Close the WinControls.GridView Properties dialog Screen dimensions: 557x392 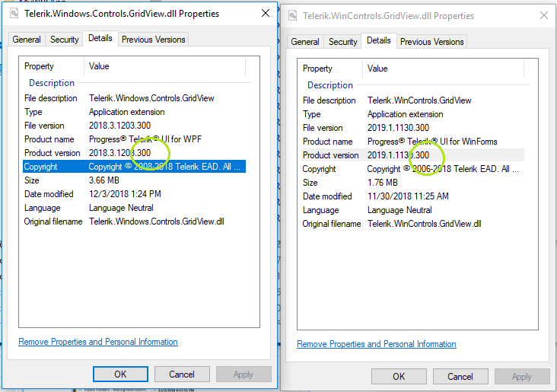(x=544, y=15)
